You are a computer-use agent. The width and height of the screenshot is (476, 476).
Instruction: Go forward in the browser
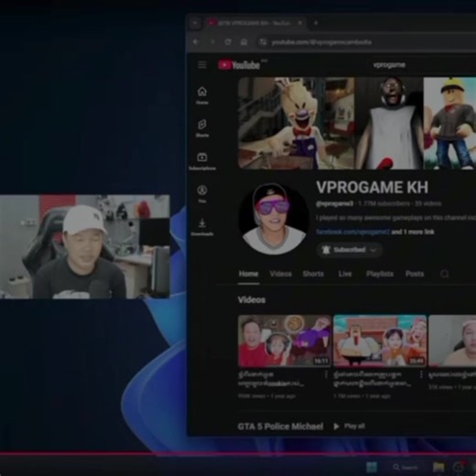pyautogui.click(x=212, y=42)
